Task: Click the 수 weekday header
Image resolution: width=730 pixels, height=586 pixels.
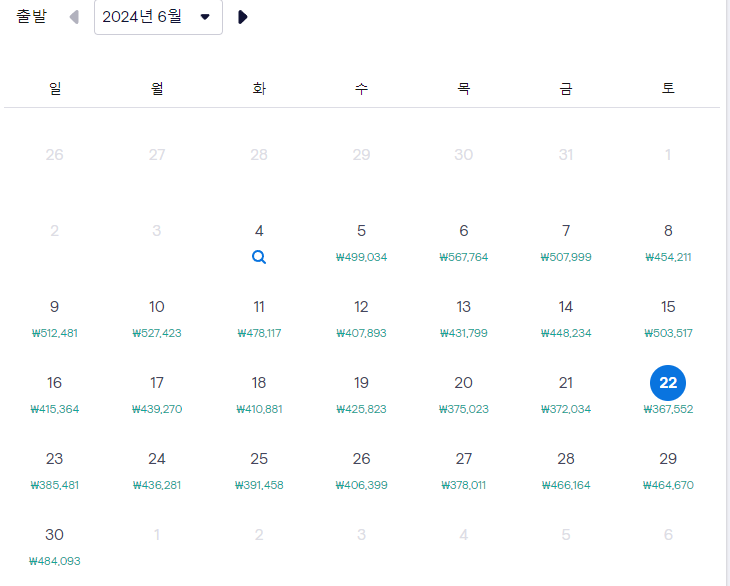Action: point(361,88)
